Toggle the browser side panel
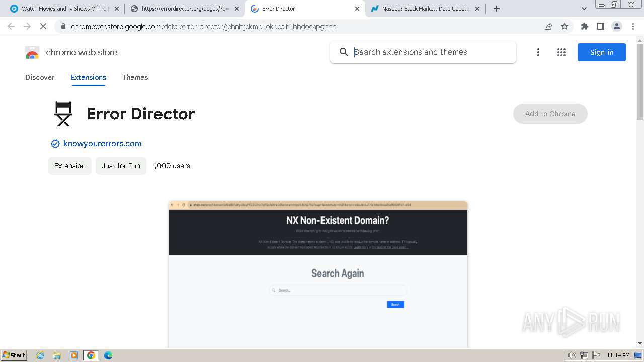 click(x=600, y=27)
